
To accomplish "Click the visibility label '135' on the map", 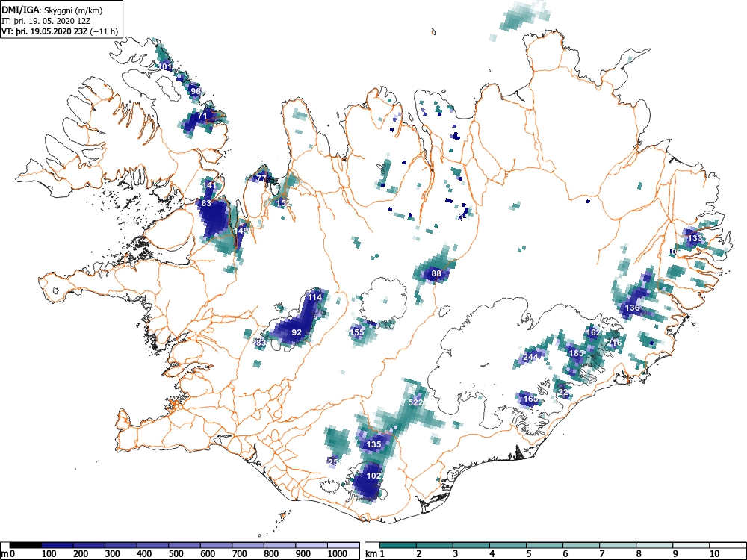I will point(374,444).
